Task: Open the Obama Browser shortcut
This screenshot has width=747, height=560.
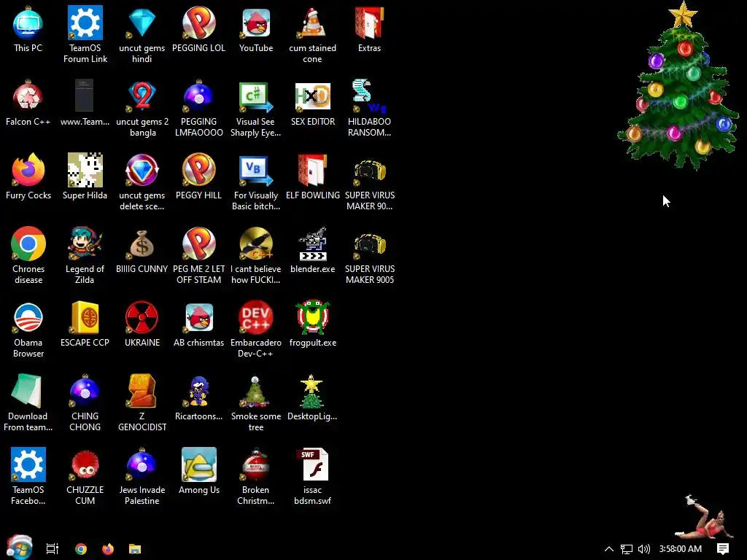Action: click(28, 330)
